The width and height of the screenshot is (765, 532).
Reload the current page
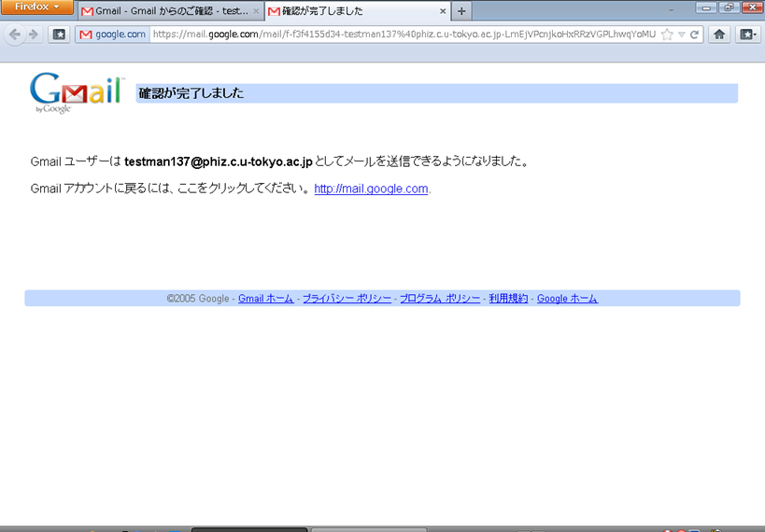[x=694, y=35]
